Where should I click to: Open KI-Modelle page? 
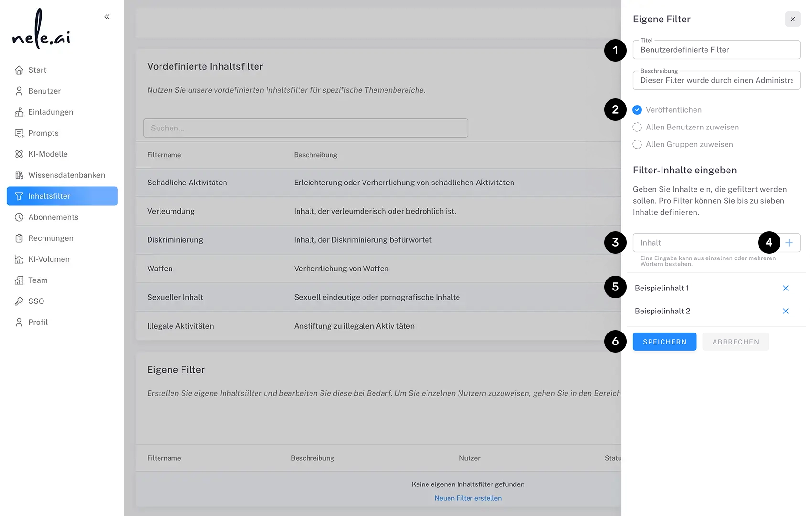[x=62, y=154]
